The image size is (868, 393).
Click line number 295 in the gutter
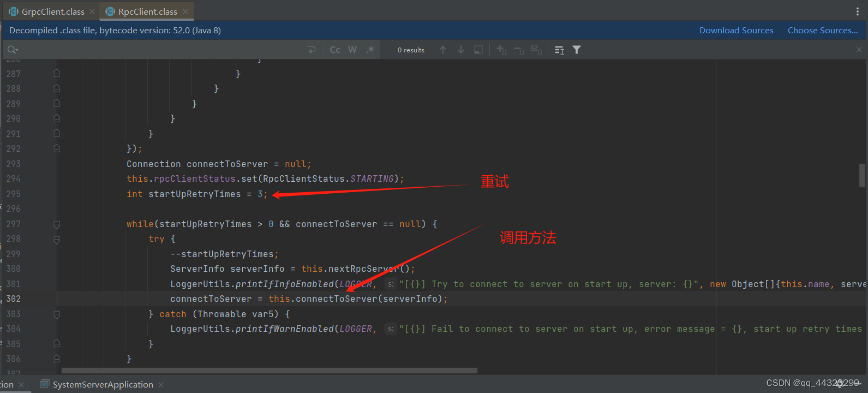14,194
